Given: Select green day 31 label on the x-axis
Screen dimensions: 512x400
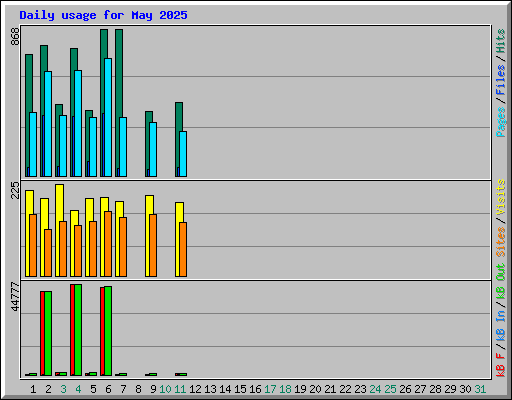Looking at the screenshot, I should pos(480,389).
